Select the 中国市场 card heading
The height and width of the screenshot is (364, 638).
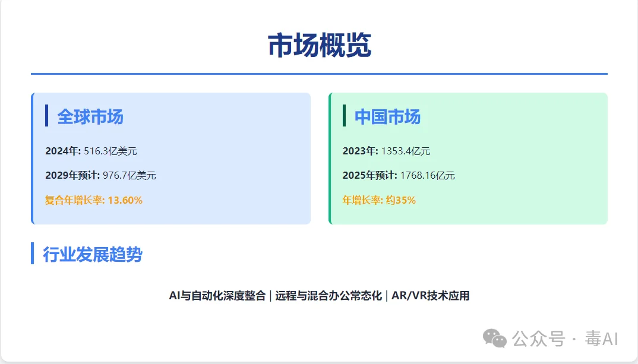click(387, 117)
